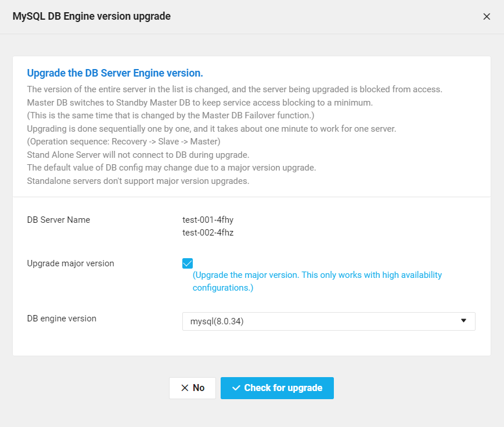Click the blue high availability configurations note
The width and height of the screenshot is (504, 427).
(x=317, y=281)
